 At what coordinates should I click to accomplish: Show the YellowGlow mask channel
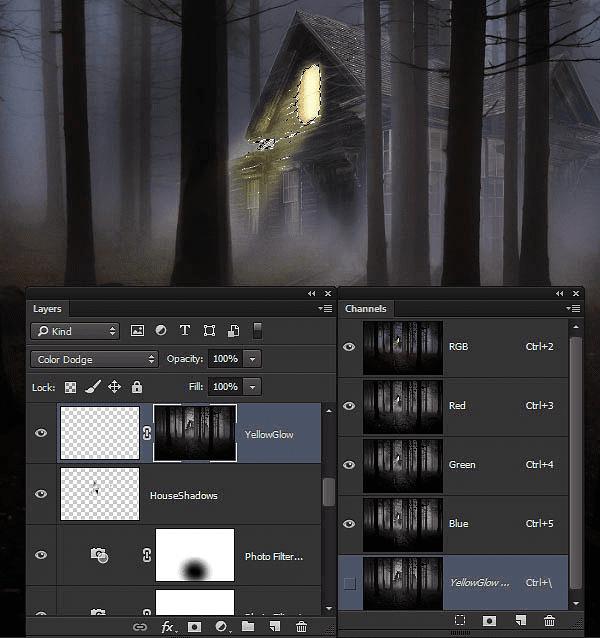[349, 583]
